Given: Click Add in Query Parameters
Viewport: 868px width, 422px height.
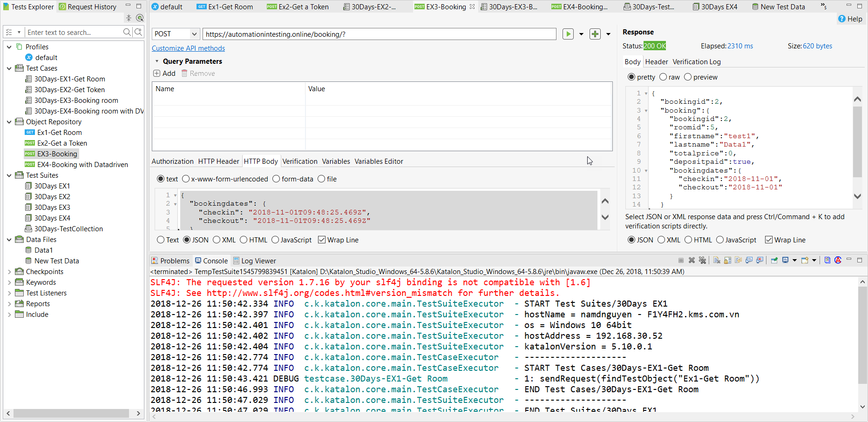Looking at the screenshot, I should pos(164,74).
